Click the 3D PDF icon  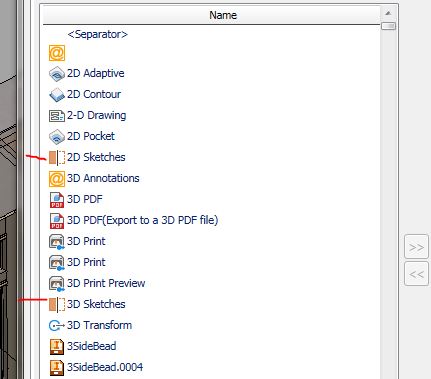57,200
